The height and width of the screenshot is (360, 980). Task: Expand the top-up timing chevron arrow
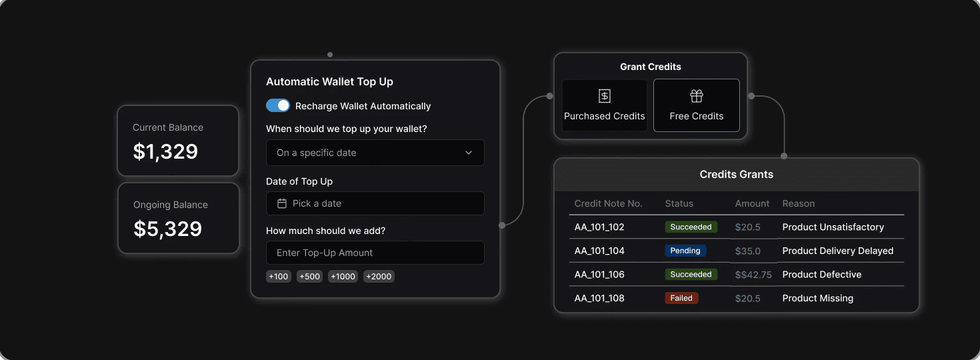click(469, 153)
